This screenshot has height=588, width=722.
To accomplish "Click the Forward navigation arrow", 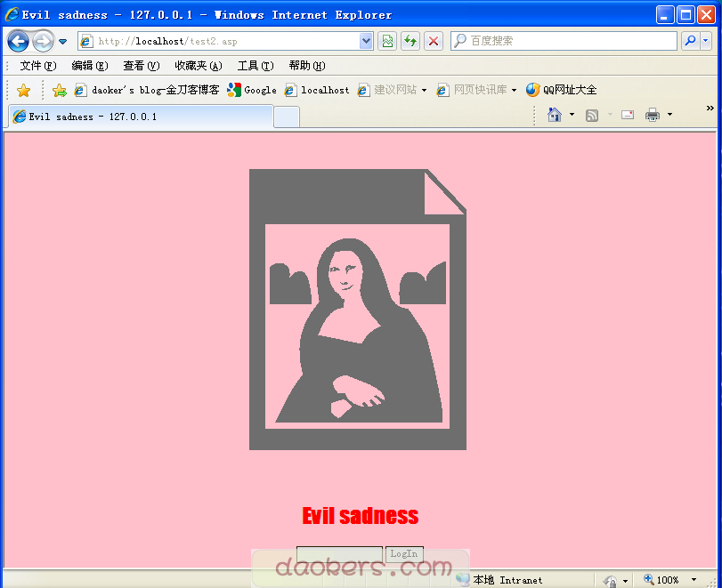I will 44,42.
